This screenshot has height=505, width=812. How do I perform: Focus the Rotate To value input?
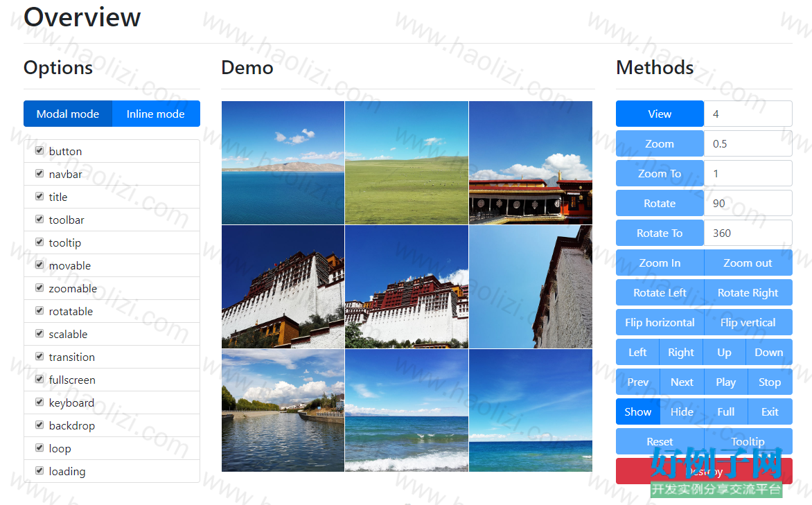tap(748, 233)
